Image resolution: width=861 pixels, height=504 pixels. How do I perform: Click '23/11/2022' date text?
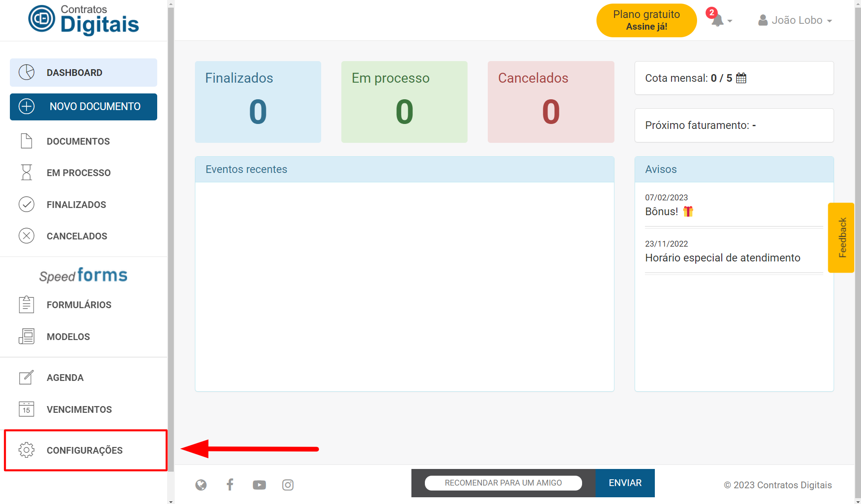[x=667, y=244]
